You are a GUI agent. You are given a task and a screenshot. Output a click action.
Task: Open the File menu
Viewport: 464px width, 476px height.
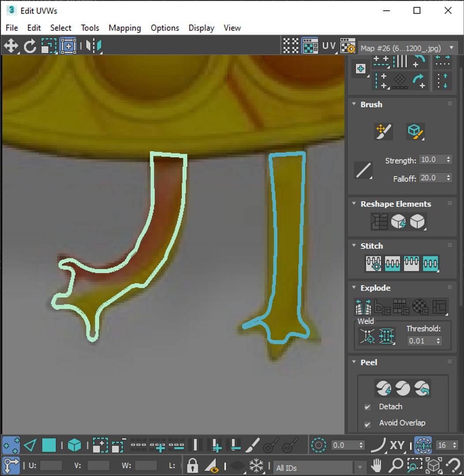point(12,28)
